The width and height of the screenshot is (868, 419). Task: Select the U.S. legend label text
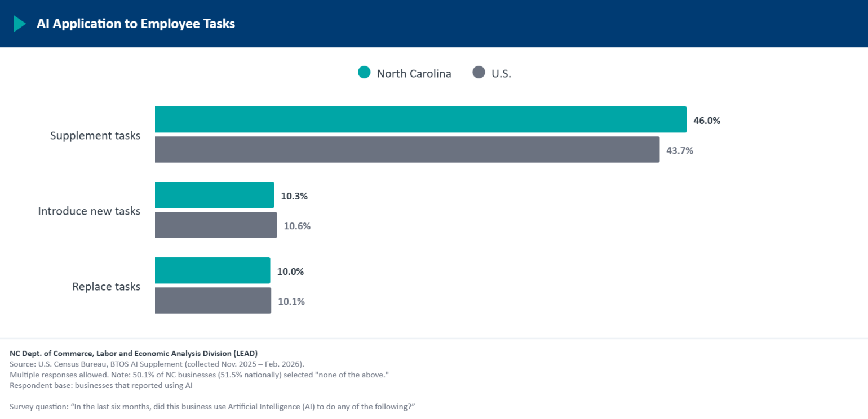pyautogui.click(x=501, y=73)
